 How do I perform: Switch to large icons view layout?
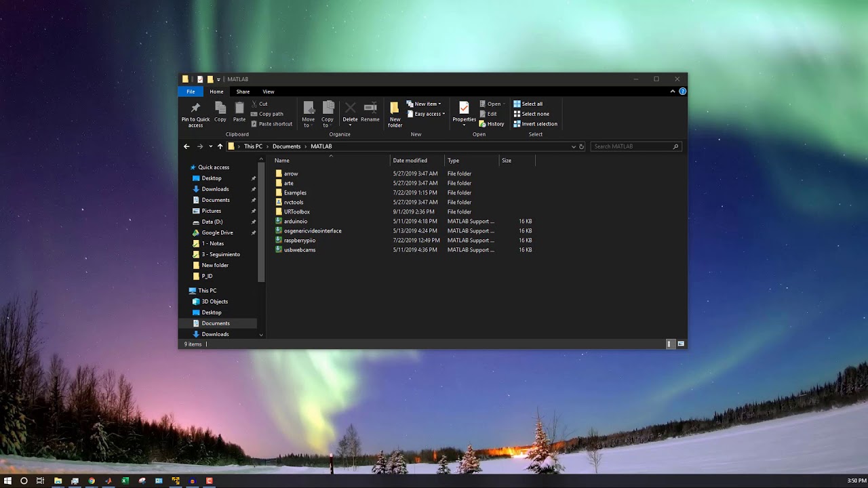click(681, 344)
